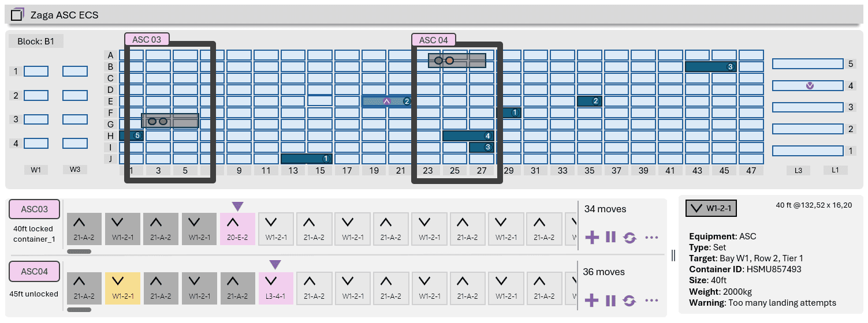Select container stack 4 in row H

point(468,136)
